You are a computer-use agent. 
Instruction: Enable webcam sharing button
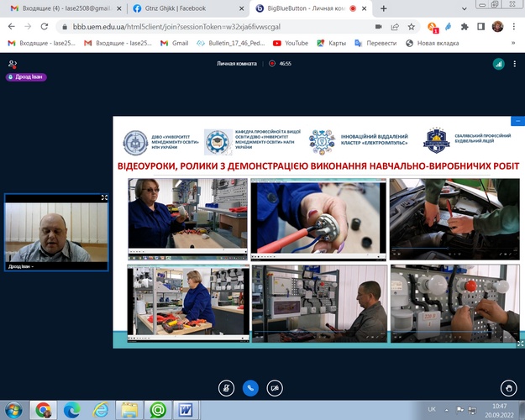point(274,387)
